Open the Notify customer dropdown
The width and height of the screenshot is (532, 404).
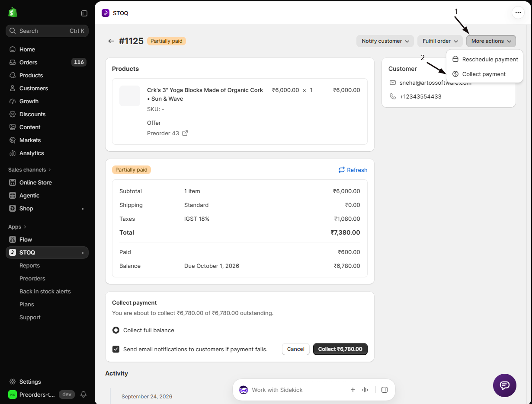385,41
